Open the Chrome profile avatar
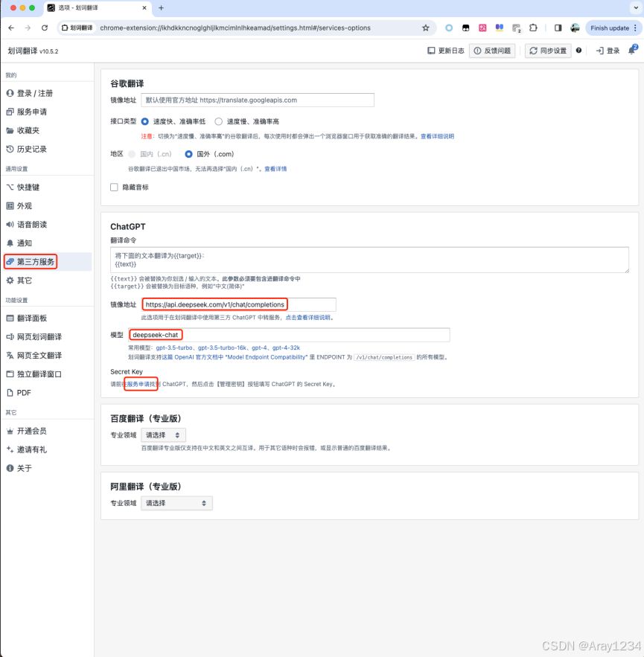644x657 pixels. tap(575, 28)
